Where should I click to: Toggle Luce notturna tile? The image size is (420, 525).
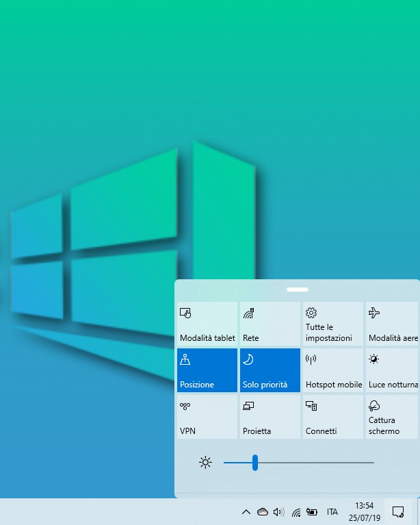(x=393, y=370)
